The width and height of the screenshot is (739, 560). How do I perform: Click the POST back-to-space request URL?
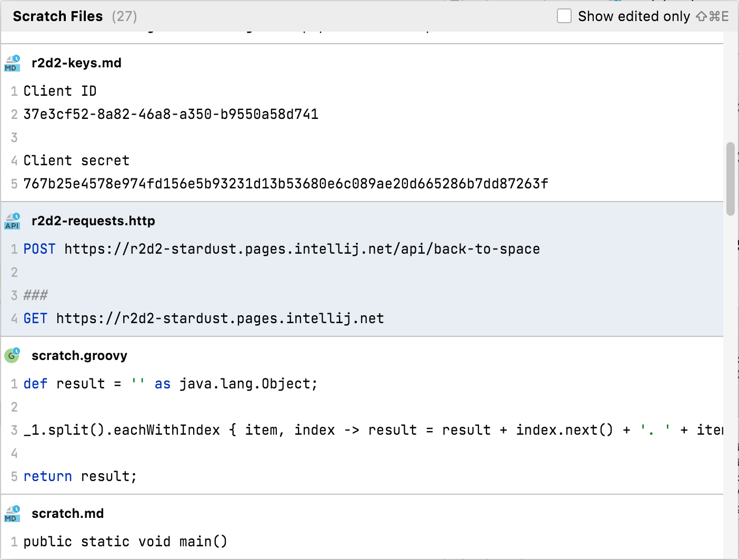click(x=302, y=249)
